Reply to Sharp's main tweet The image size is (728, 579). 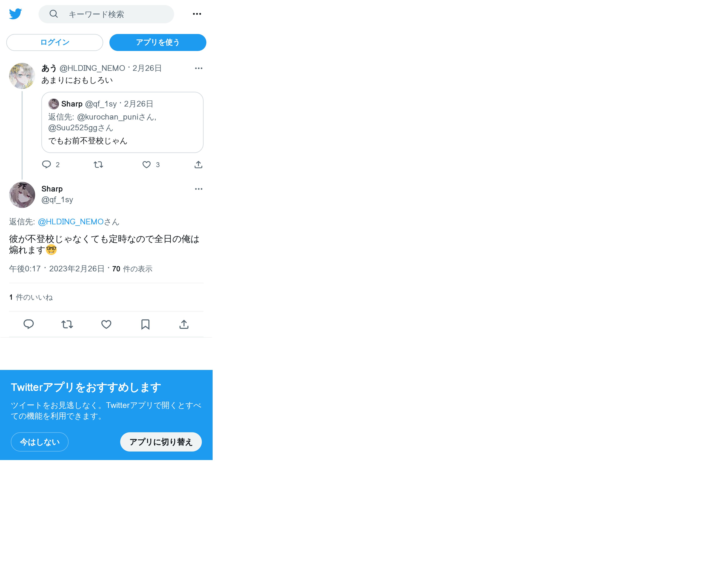(x=29, y=324)
